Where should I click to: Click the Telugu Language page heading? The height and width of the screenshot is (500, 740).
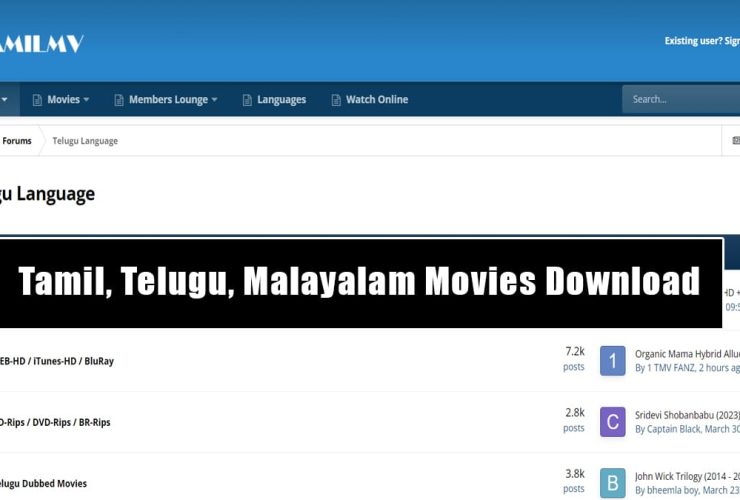coord(47,194)
